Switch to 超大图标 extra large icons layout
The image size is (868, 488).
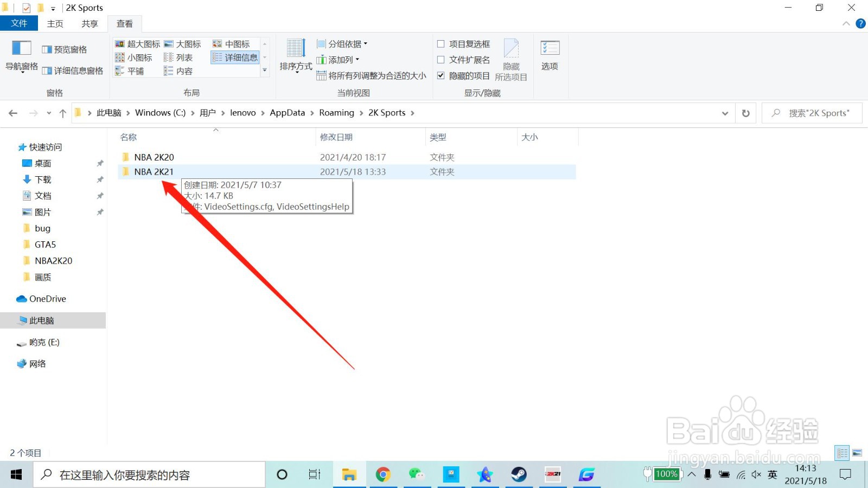[138, 44]
